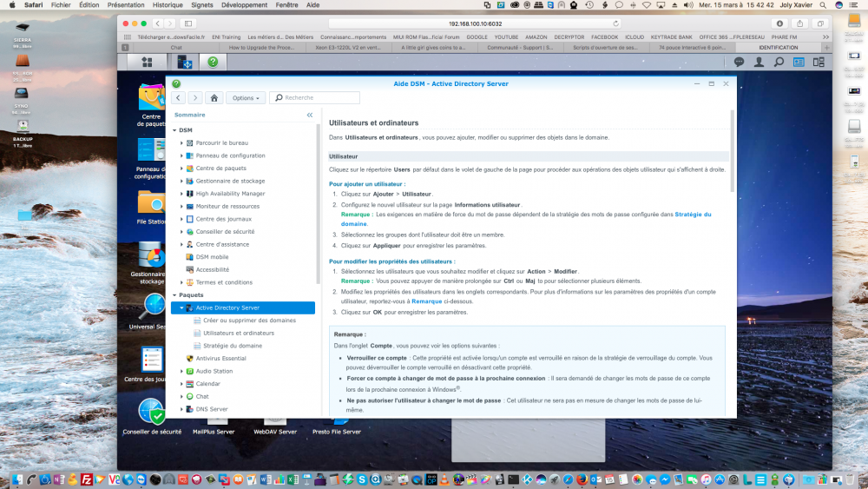Image resolution: width=868 pixels, height=489 pixels.
Task: Open macOS Spotlight search icon
Action: pyautogui.click(x=823, y=5)
